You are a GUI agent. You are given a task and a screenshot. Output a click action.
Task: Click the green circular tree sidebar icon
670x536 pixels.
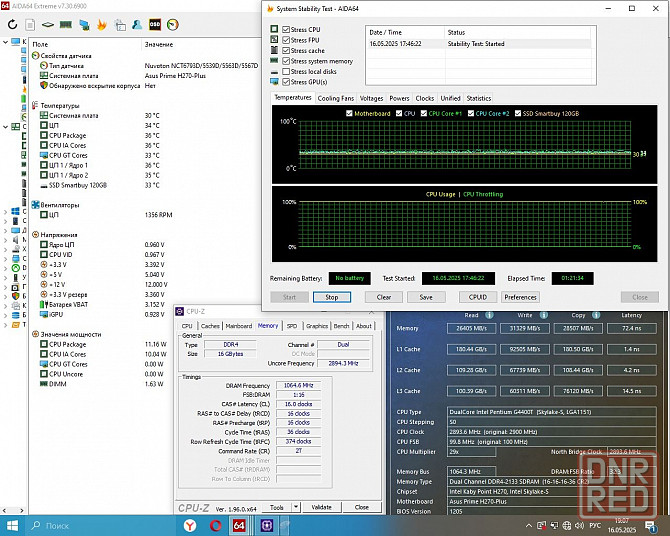15,268
